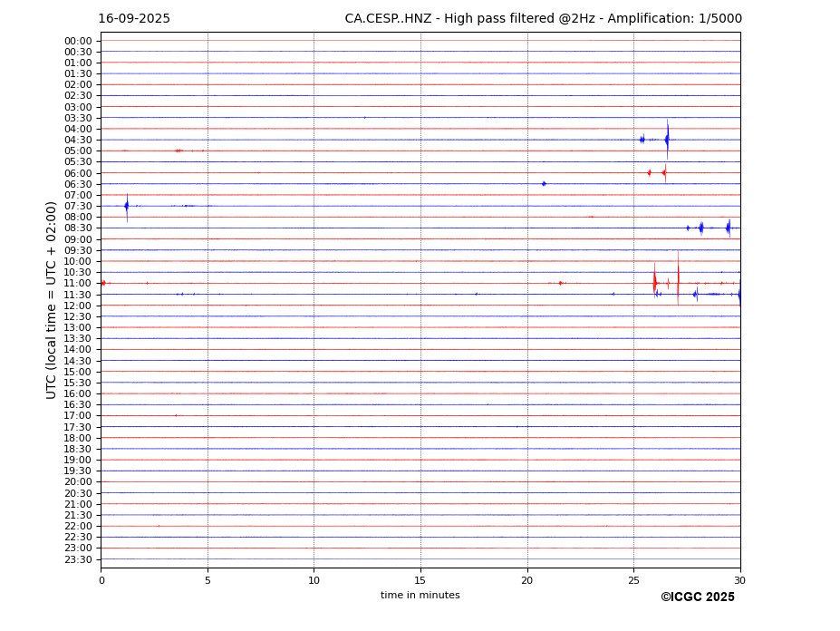Click the date label 16-09-2025
This screenshot has width=840, height=631.
click(134, 19)
